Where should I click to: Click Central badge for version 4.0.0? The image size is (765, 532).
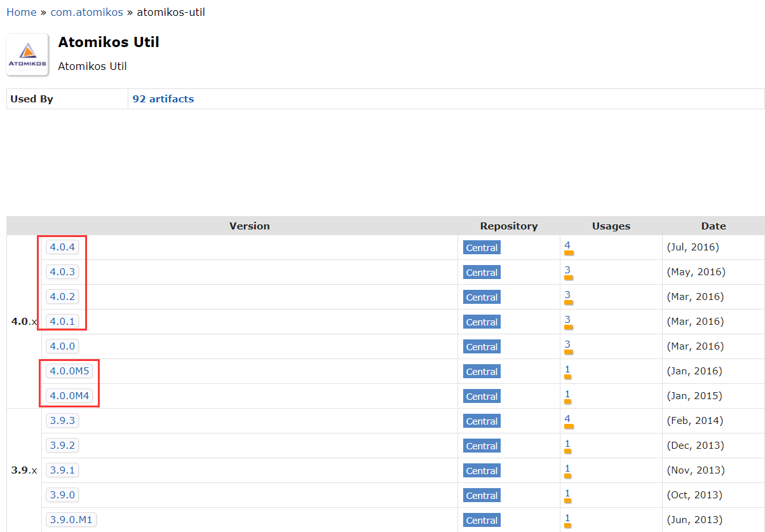pos(482,347)
